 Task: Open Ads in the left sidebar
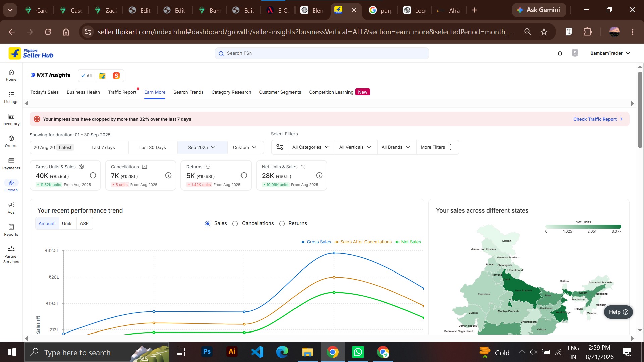[x=11, y=208]
